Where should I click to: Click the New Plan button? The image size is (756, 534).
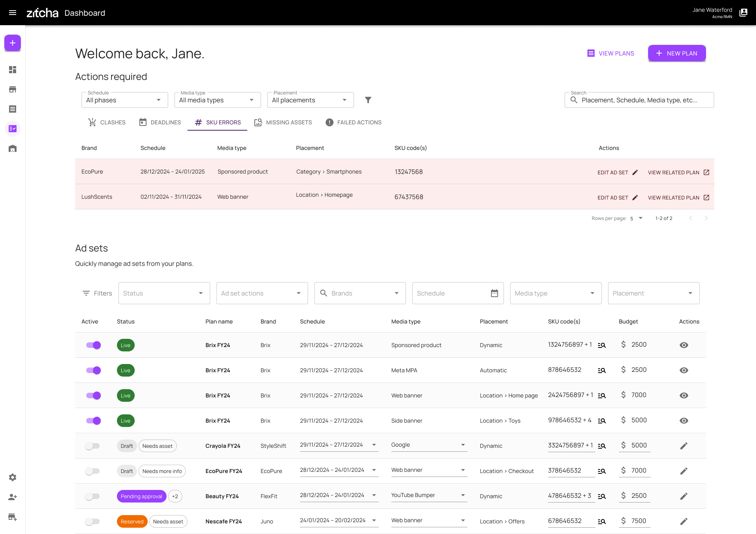[677, 53]
